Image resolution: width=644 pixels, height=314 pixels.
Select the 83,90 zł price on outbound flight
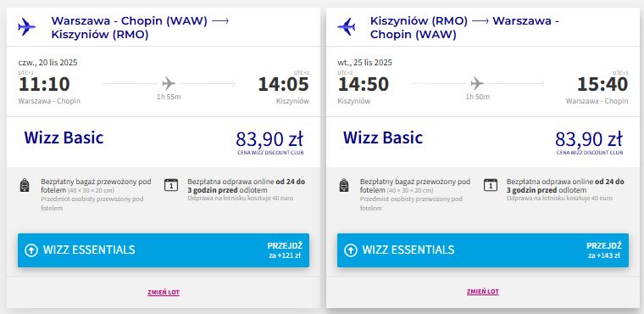tap(269, 139)
